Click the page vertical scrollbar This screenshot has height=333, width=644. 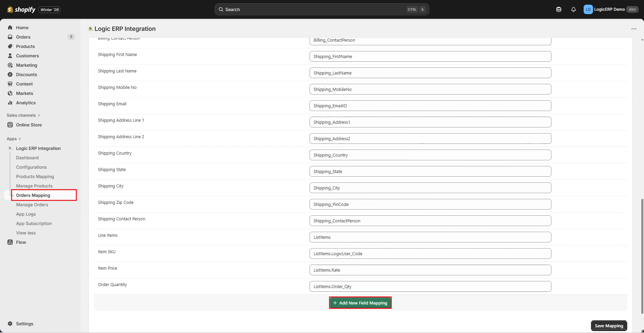pyautogui.click(x=642, y=255)
